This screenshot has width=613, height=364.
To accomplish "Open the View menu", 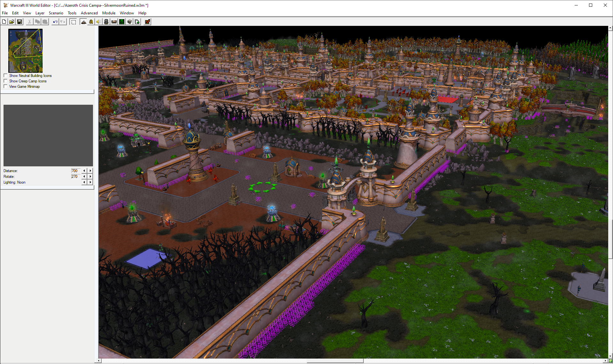I will (x=27, y=13).
